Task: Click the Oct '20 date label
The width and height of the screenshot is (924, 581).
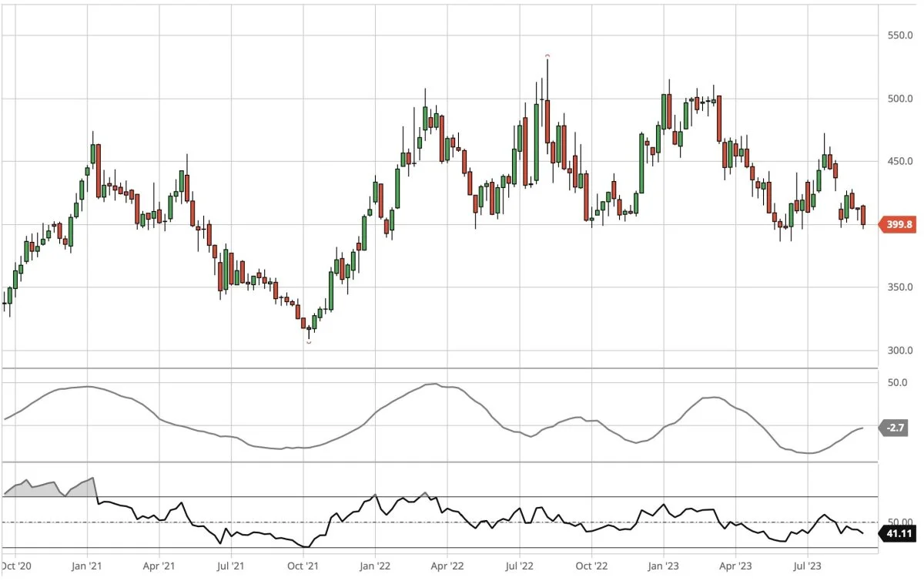Action: [16, 566]
